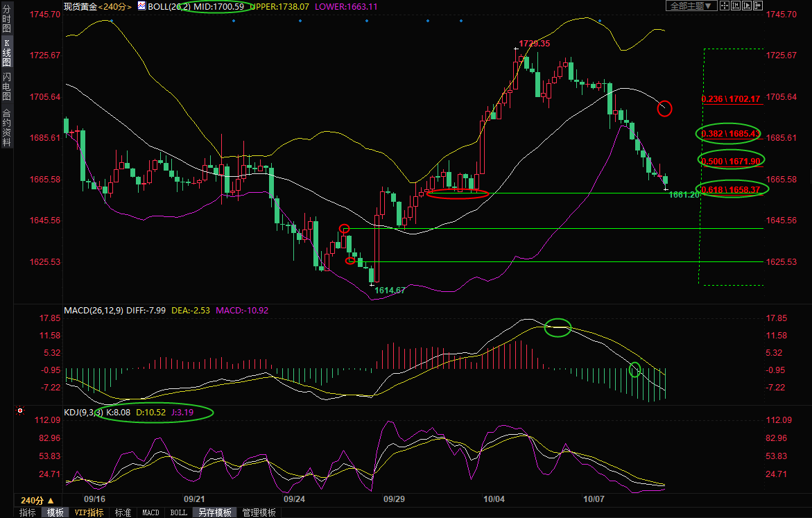Select the K线图 sidebar tab
Image resolution: width=812 pixels, height=518 pixels.
tap(6, 53)
